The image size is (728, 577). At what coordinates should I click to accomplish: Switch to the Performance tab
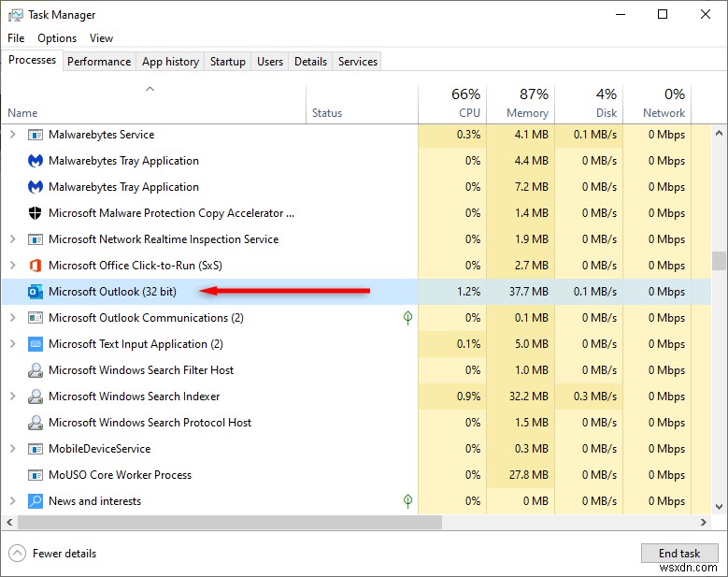(x=99, y=62)
